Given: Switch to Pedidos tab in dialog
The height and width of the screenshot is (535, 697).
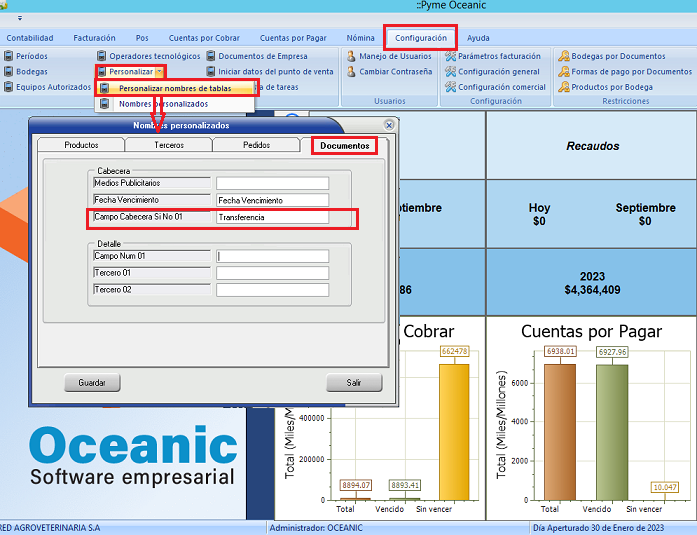Looking at the screenshot, I should pos(256,145).
